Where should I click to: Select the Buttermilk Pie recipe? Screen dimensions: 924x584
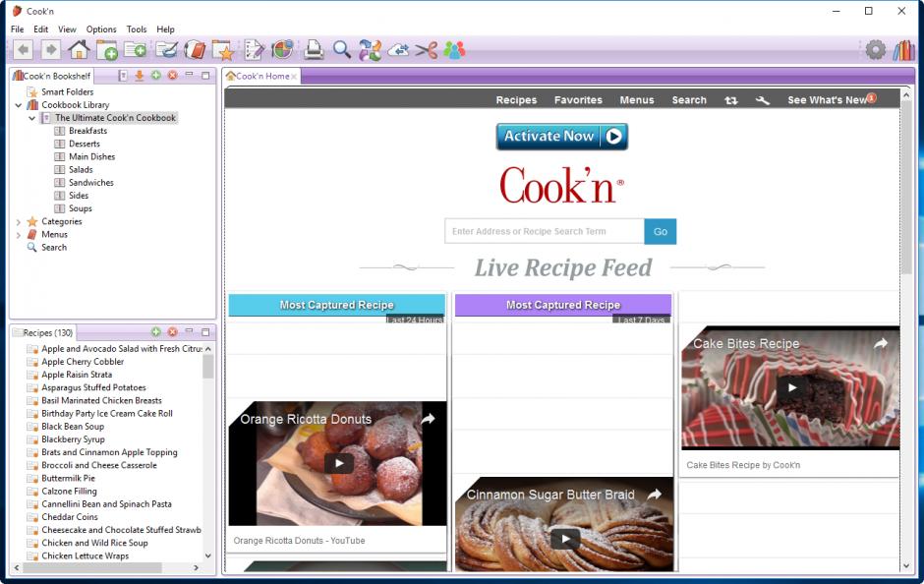(68, 479)
